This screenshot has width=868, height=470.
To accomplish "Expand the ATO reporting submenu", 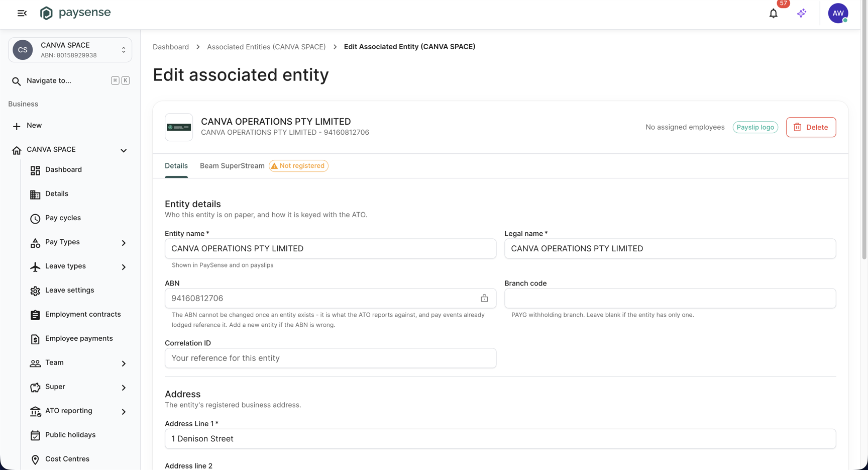I will (x=124, y=412).
